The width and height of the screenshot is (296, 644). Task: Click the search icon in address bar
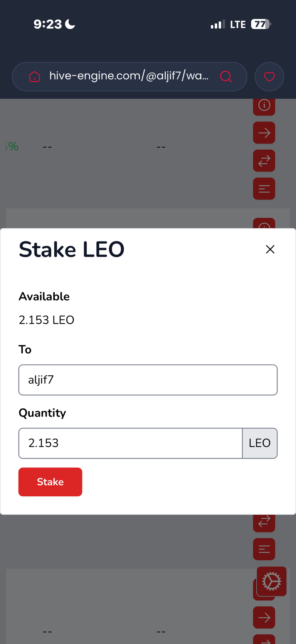pos(226,77)
